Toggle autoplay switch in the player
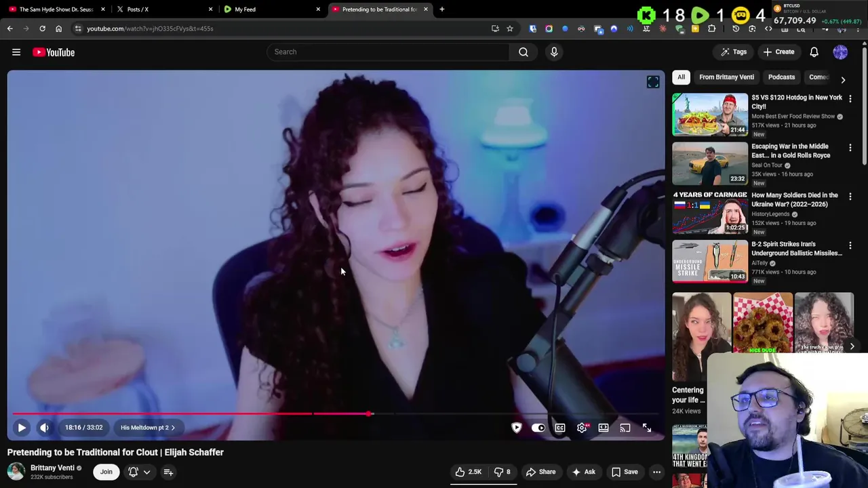Image resolution: width=868 pixels, height=488 pixels. (538, 428)
